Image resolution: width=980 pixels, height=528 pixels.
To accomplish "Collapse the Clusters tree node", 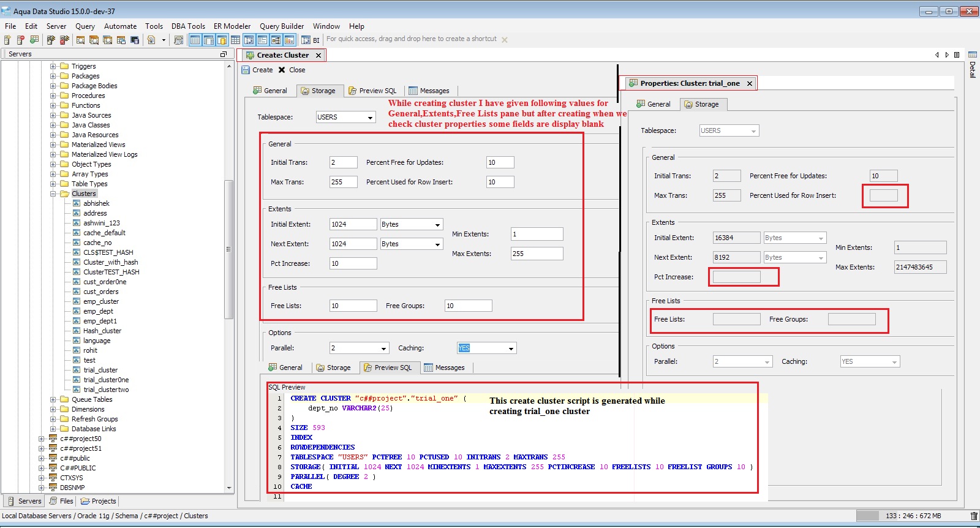I will (x=53, y=194).
